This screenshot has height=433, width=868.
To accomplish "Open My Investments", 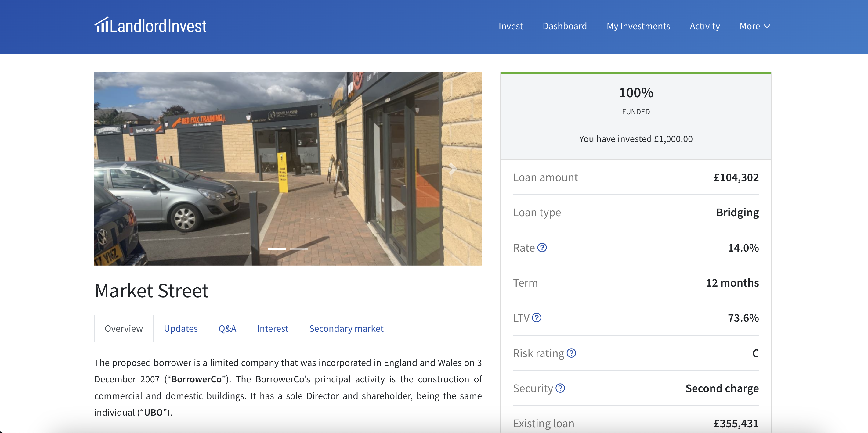I will (638, 26).
